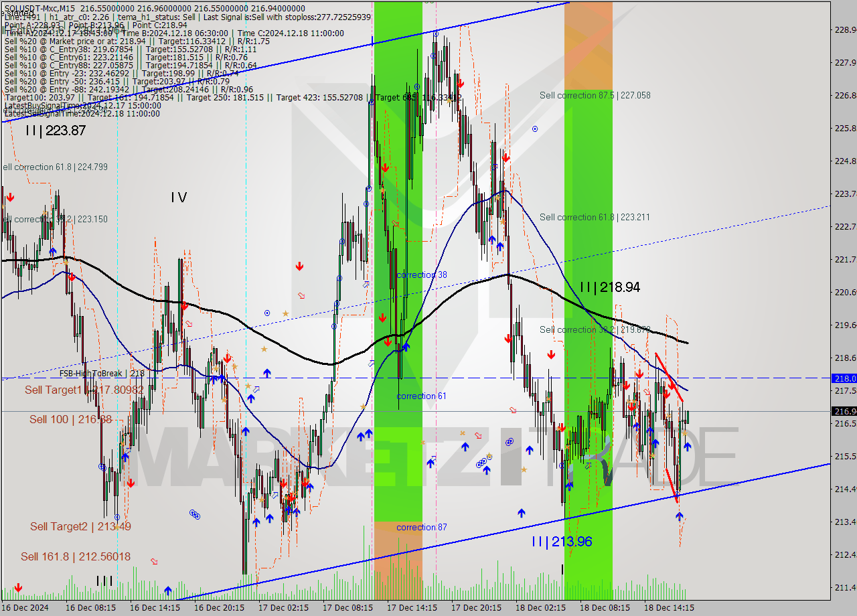
Task: Click the 211.4 price axis value
Action: click(846, 587)
